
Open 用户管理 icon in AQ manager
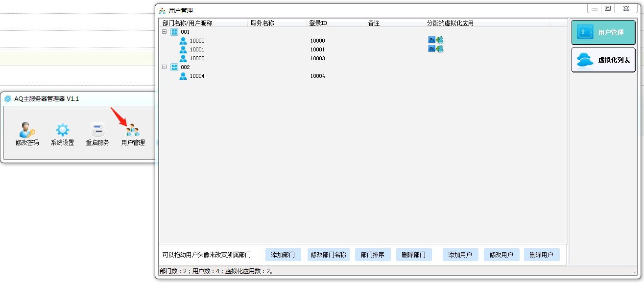tap(133, 131)
